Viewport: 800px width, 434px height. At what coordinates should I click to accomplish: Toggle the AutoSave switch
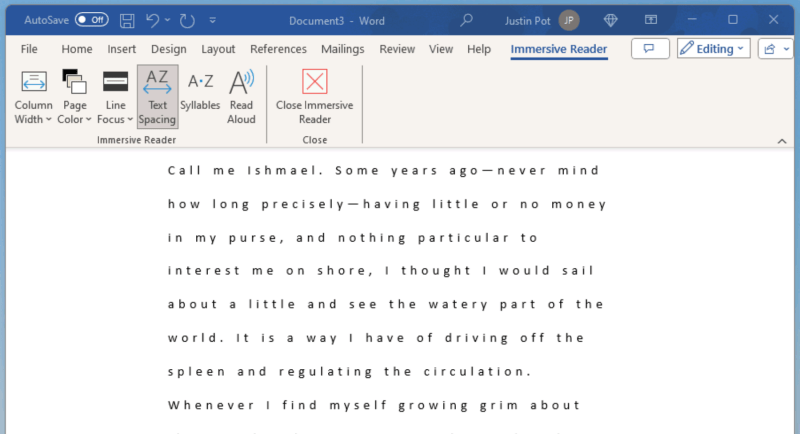tap(91, 20)
